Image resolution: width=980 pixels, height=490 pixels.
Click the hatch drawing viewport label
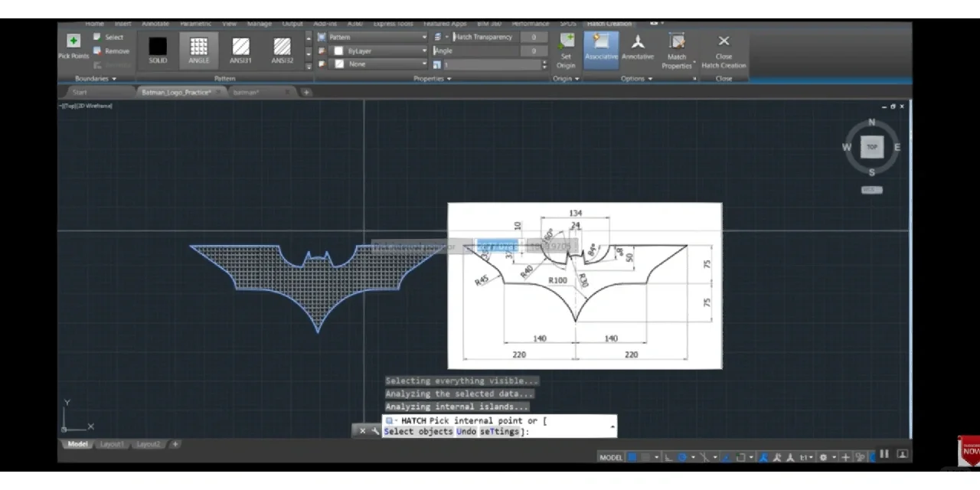coord(86,106)
